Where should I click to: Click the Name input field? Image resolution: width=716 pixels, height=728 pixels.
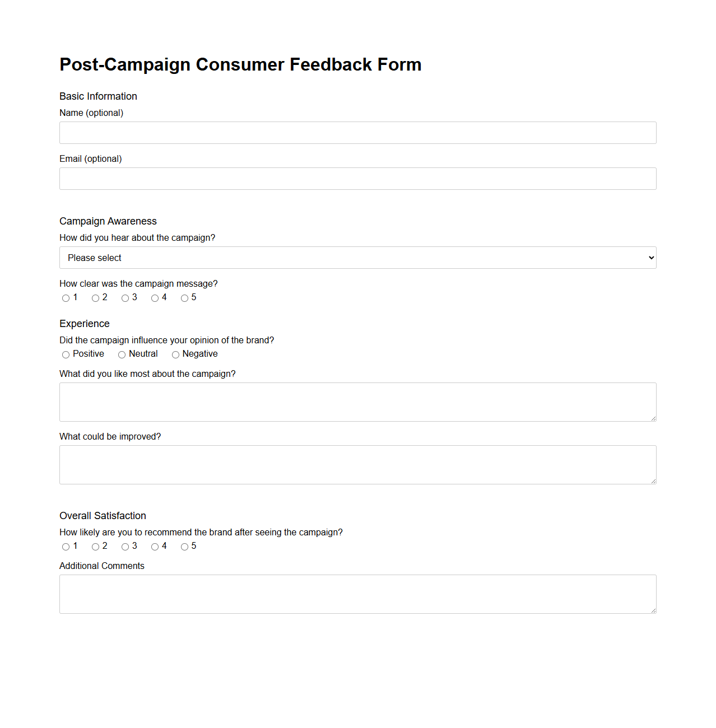pyautogui.click(x=357, y=133)
